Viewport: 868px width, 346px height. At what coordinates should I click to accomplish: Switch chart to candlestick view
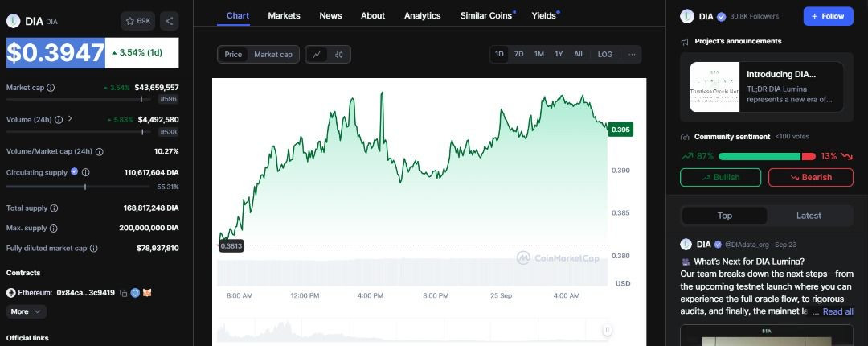click(x=339, y=54)
